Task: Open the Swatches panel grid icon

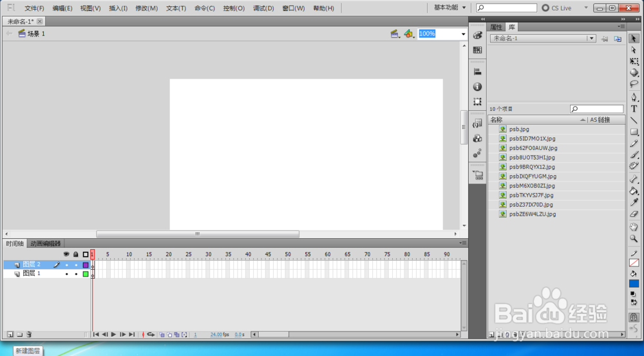Action: [477, 50]
